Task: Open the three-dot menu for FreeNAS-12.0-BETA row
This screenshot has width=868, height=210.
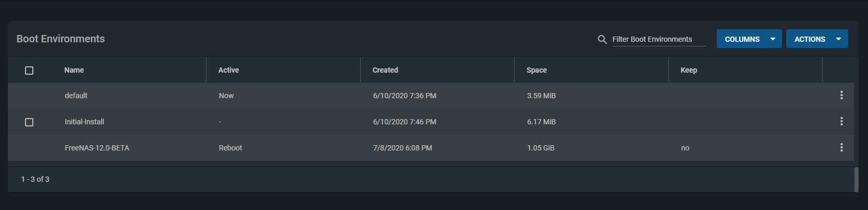Action: [841, 147]
